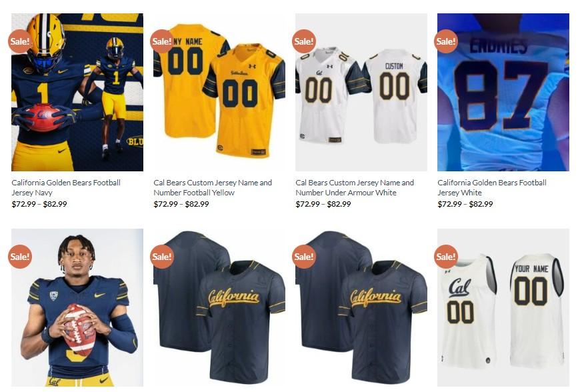Open Cal Bears Custom Jersey Football Yellow link

click(x=213, y=187)
